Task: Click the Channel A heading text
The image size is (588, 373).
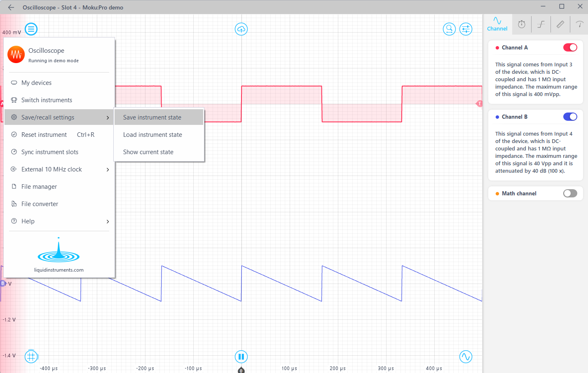Action: (x=515, y=47)
